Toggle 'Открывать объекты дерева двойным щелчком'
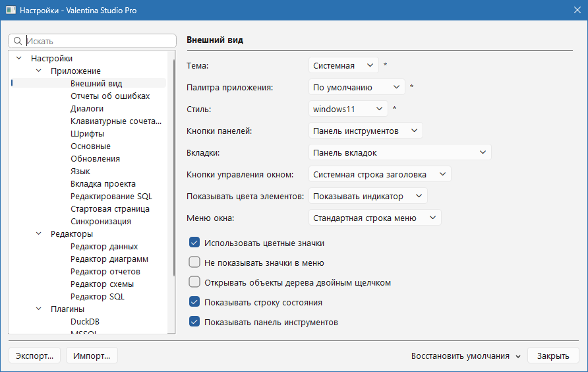 (194, 282)
